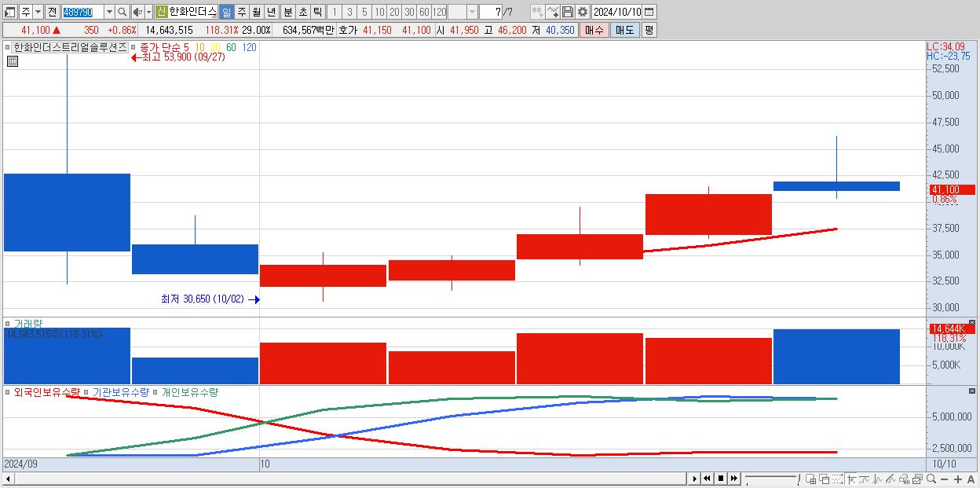
Task: Open the interval value dropdown after 120
Action: [472, 12]
